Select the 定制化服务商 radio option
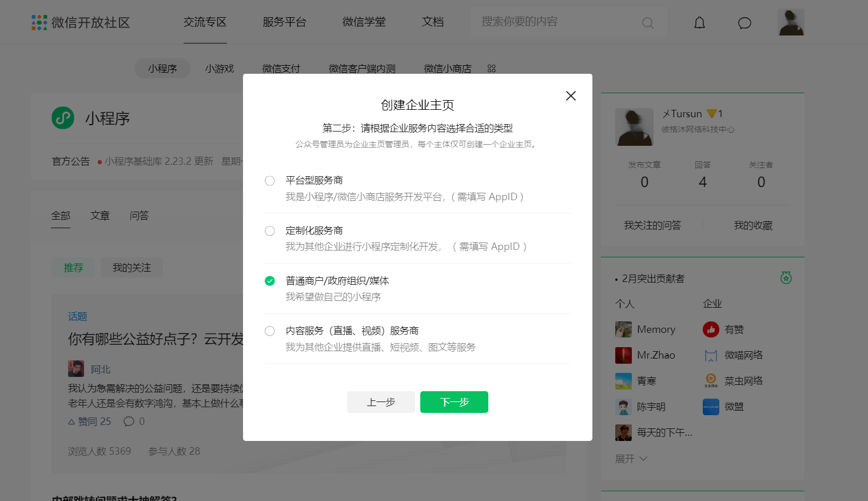The image size is (868, 501). click(x=270, y=231)
